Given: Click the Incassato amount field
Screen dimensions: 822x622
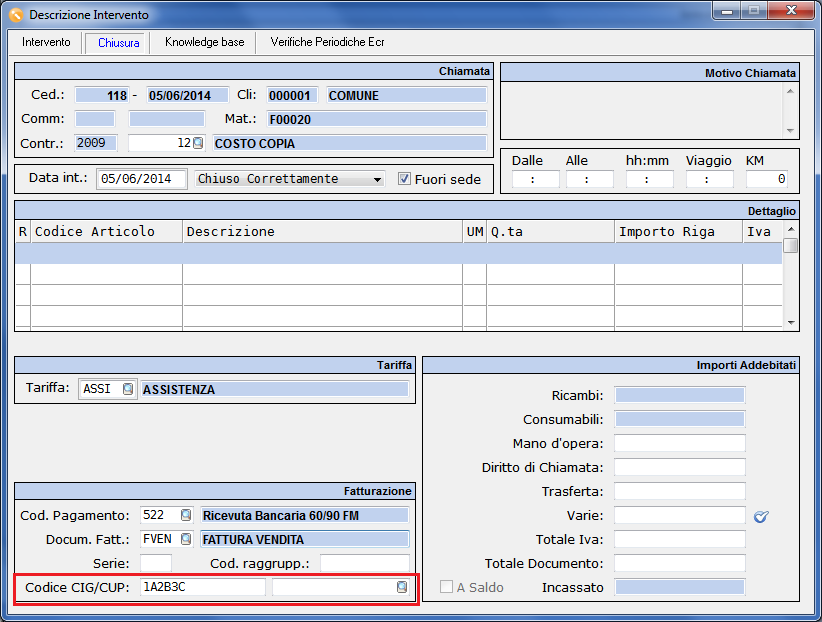Looking at the screenshot, I should coord(680,587).
